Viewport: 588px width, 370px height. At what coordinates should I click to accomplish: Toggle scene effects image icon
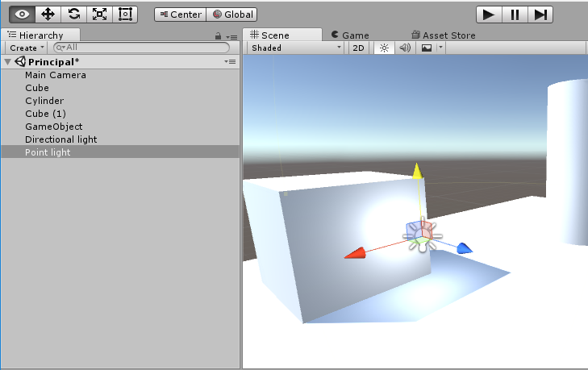[x=427, y=48]
